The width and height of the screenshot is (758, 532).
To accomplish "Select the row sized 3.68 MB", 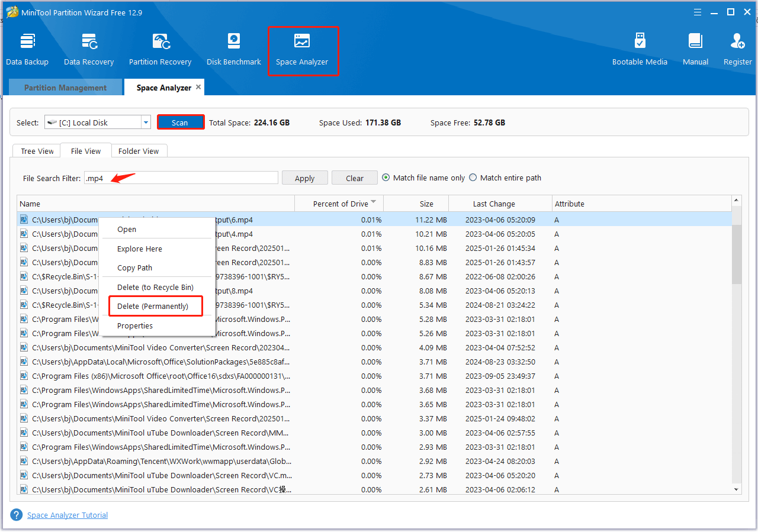I will [374, 390].
